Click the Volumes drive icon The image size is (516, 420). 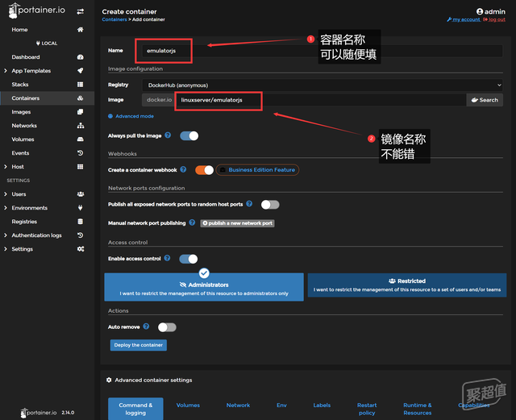[x=81, y=139]
